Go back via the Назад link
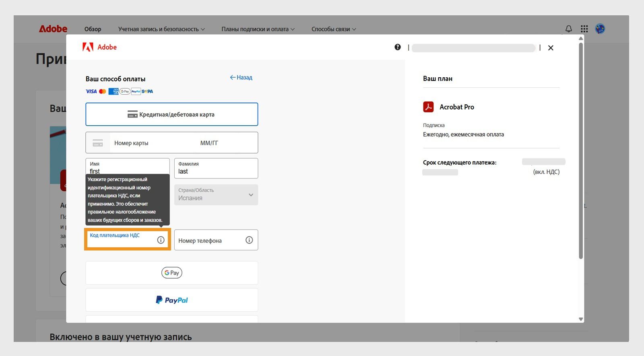644x356 pixels. tap(241, 77)
